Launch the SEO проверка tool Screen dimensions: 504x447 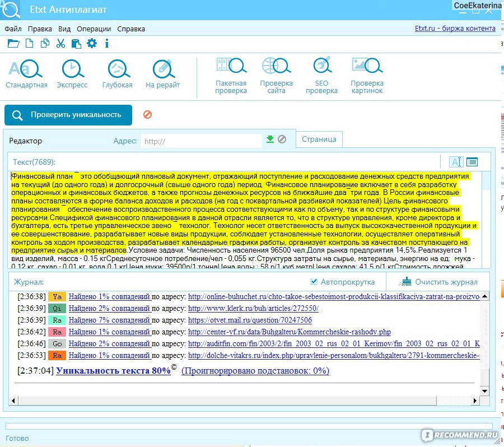click(x=321, y=75)
